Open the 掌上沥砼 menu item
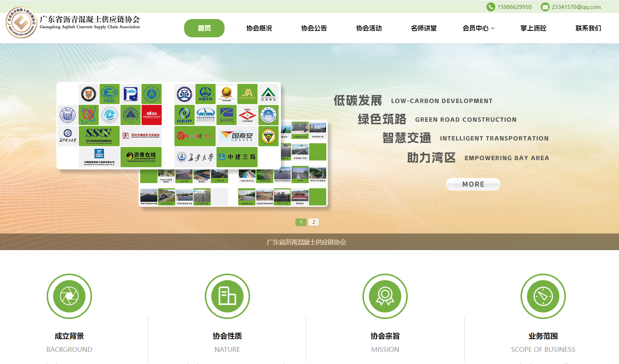Image resolution: width=619 pixels, height=364 pixels. pos(533,28)
